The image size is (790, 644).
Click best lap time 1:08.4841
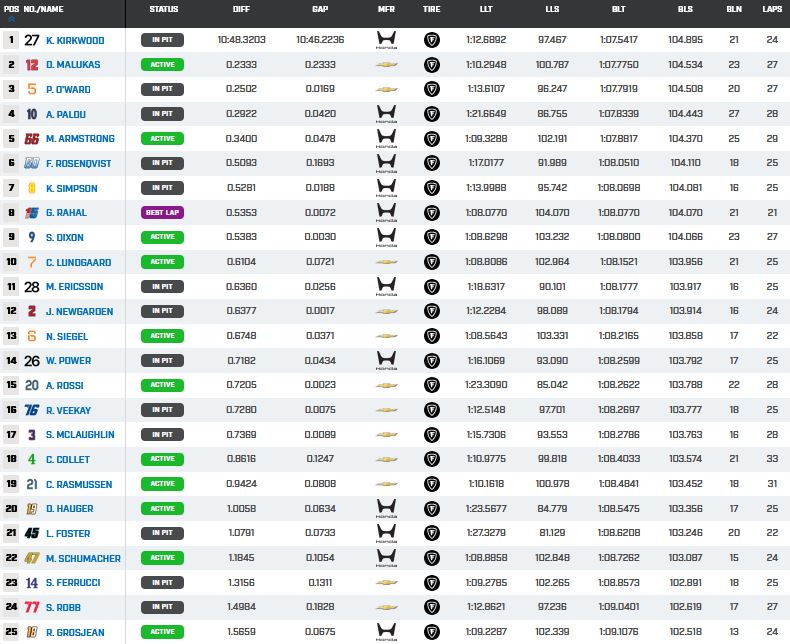[x=618, y=484]
